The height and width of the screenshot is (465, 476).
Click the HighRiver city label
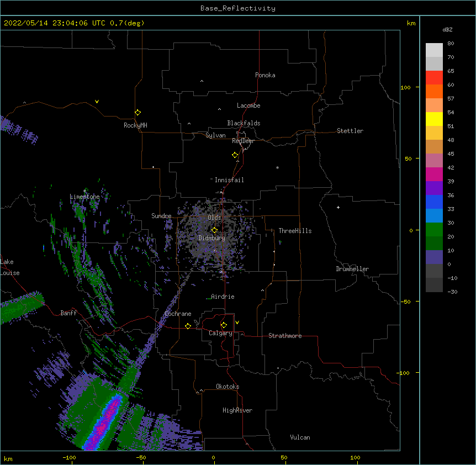[237, 410]
